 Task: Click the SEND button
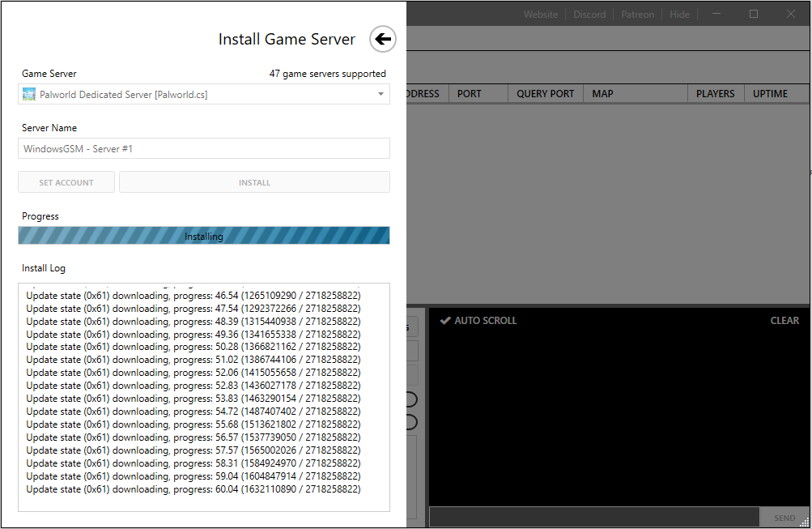pyautogui.click(x=784, y=518)
